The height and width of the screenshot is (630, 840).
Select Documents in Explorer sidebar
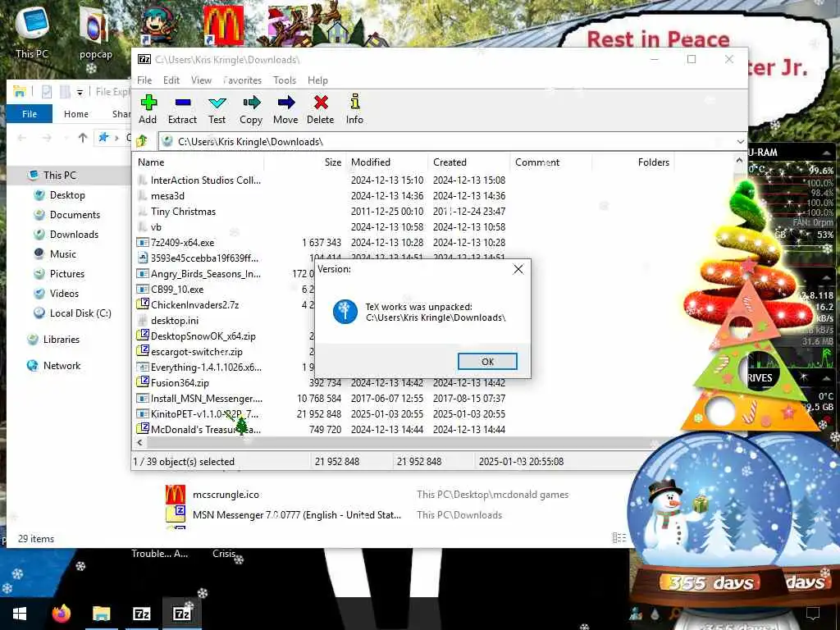point(75,215)
